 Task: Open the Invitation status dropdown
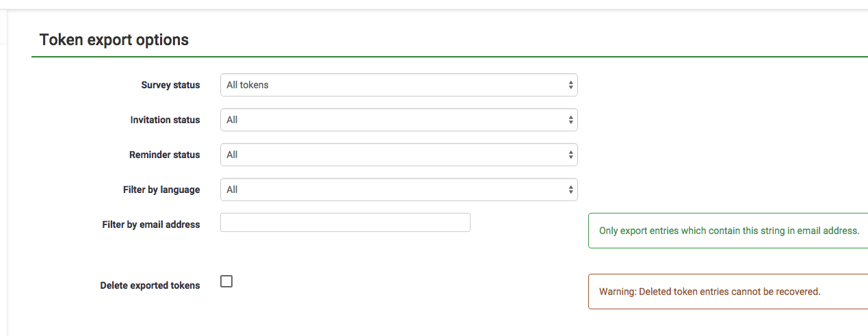[x=398, y=120]
